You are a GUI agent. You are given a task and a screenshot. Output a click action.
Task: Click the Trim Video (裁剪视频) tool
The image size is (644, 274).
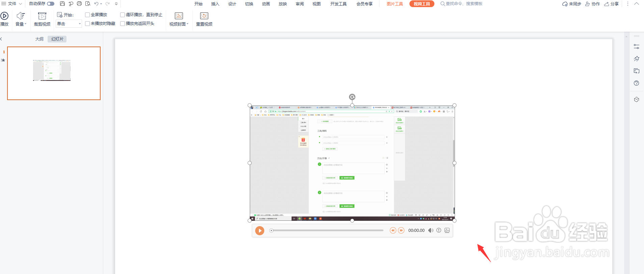point(42,19)
